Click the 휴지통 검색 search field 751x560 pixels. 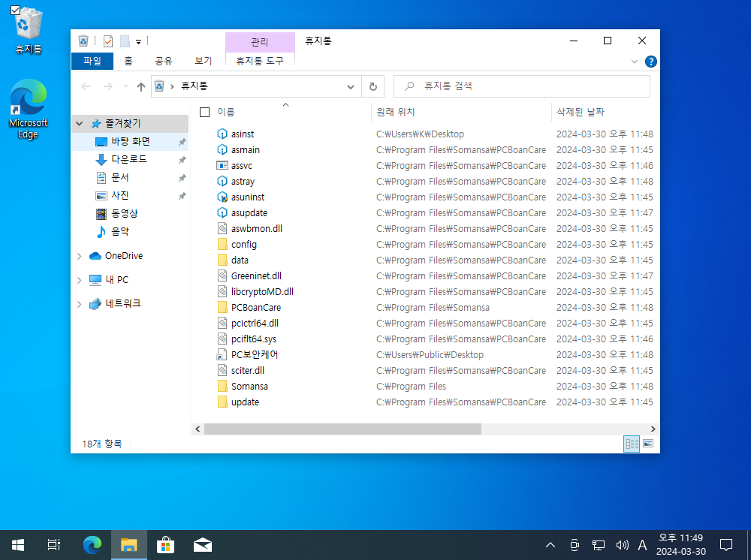[522, 86]
